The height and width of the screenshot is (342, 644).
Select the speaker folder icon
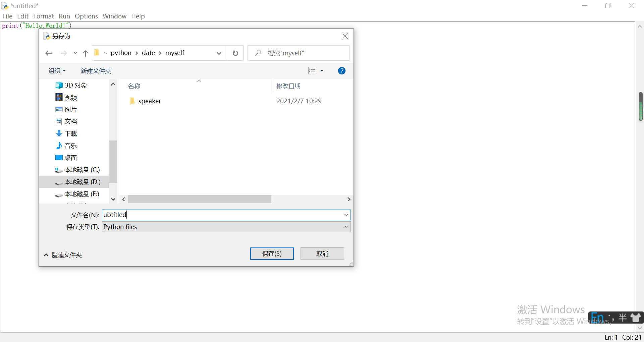[x=132, y=101]
